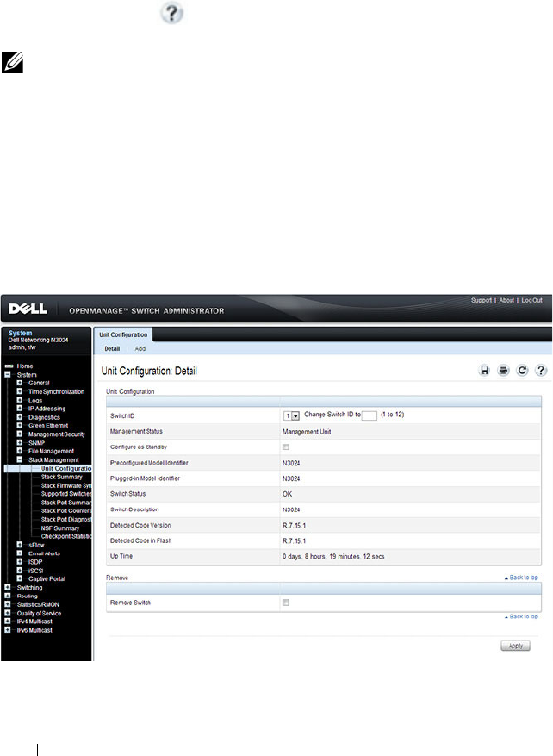
Task: Switch to the Detail tab
Action: [112, 348]
